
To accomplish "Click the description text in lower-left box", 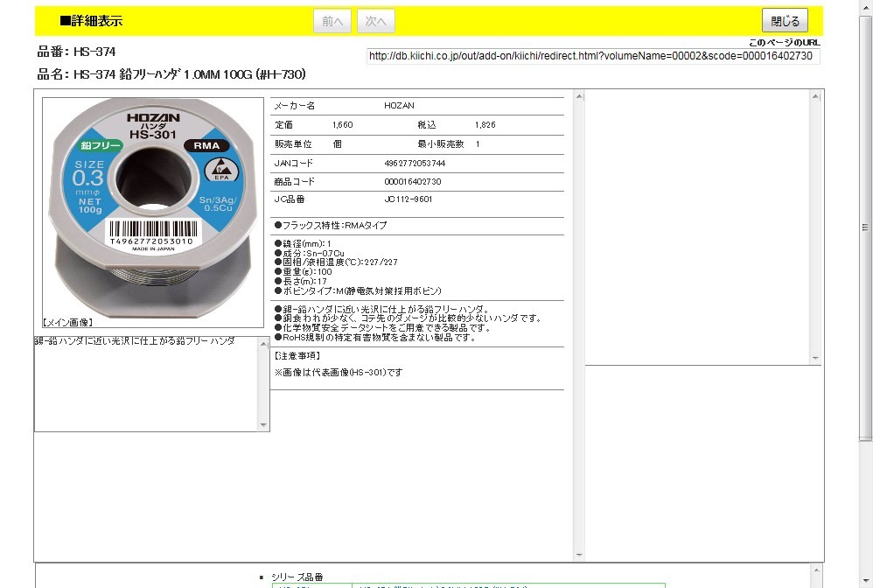I will point(135,340).
